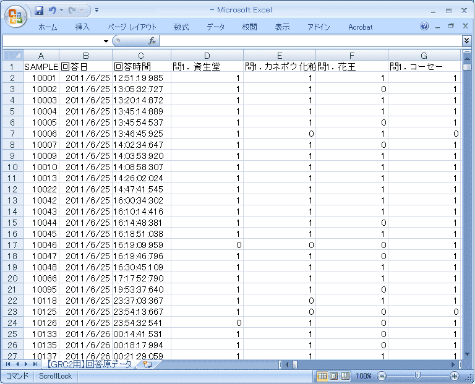Open the ホーム ribbon tab
This screenshot has width=475, height=384.
(48, 27)
